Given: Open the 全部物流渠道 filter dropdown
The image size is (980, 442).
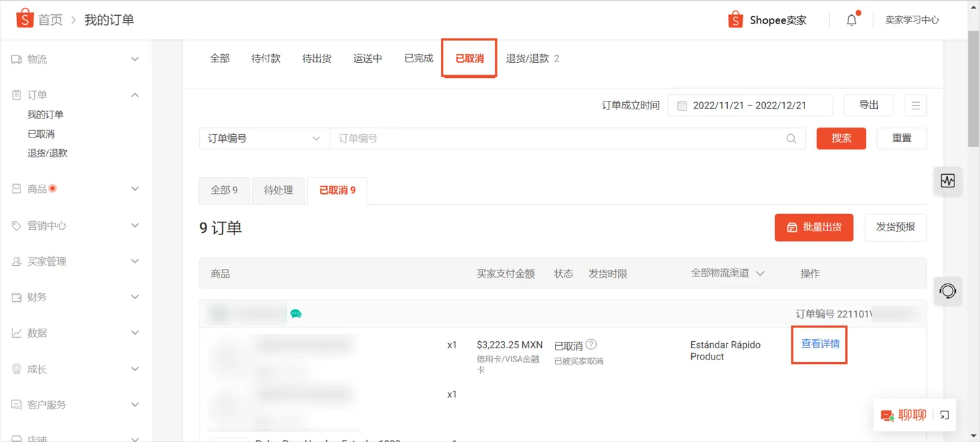Looking at the screenshot, I should tap(727, 274).
